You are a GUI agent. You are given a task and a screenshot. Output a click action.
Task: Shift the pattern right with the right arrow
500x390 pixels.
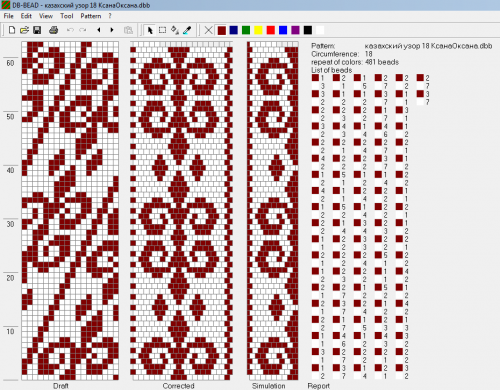112,30
